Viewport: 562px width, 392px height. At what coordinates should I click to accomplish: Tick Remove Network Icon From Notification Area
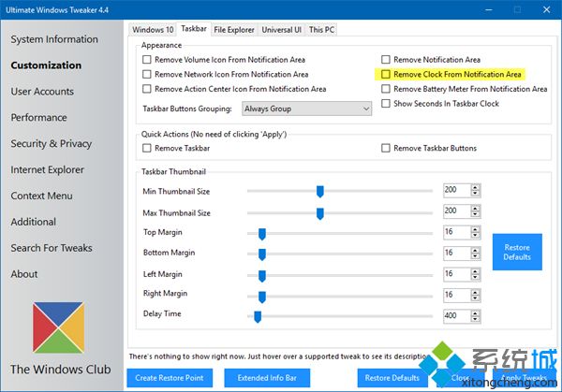point(147,74)
